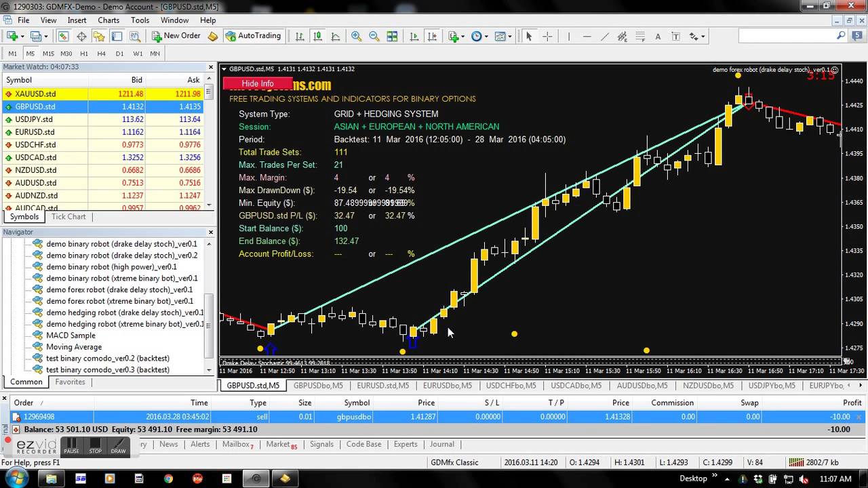Select the text label tool

tap(675, 36)
